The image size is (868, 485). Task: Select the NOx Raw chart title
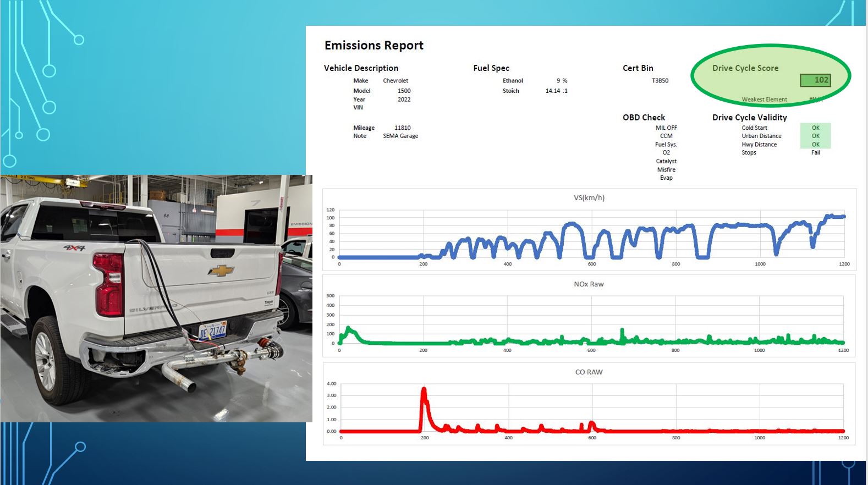coord(589,284)
